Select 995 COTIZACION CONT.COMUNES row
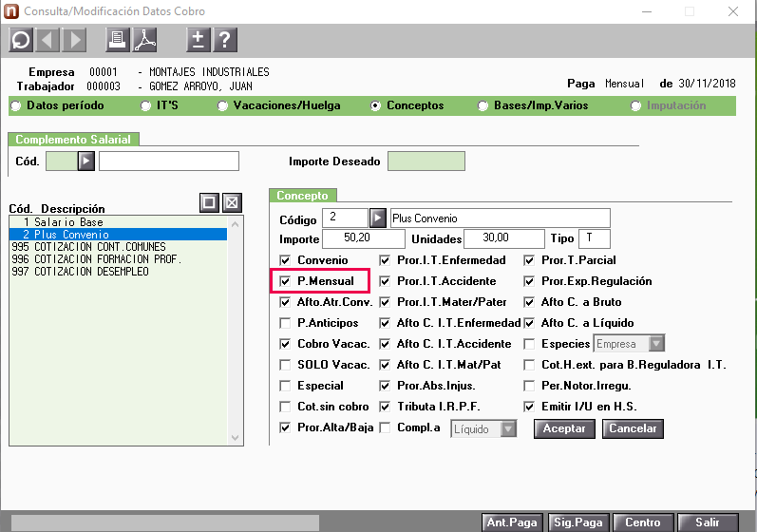 [119, 247]
